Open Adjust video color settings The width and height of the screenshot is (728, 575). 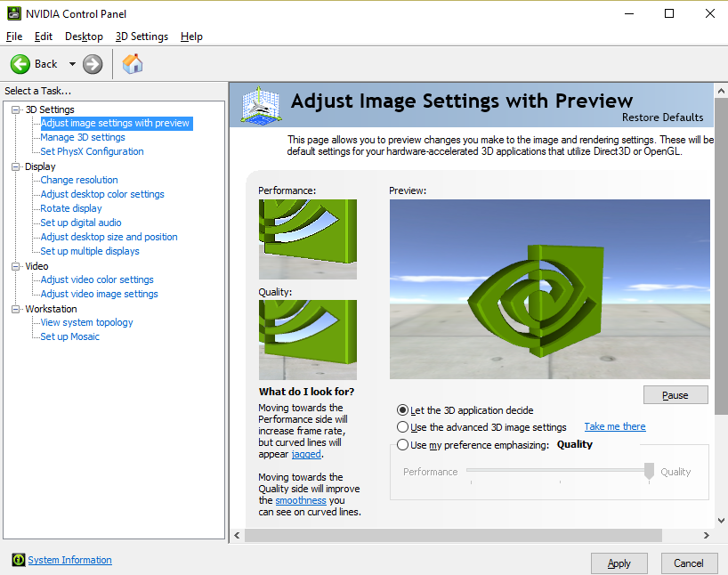tap(97, 279)
